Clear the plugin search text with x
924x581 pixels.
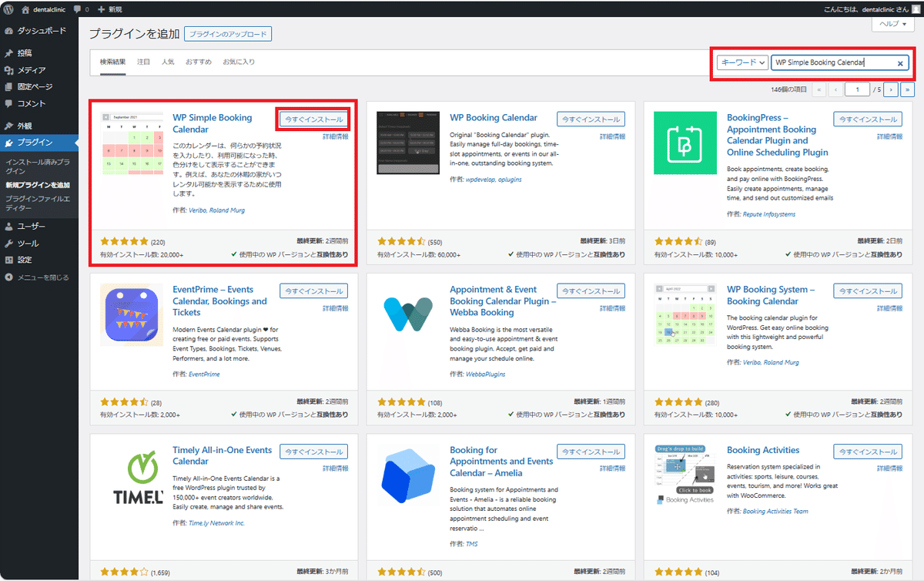pos(900,63)
